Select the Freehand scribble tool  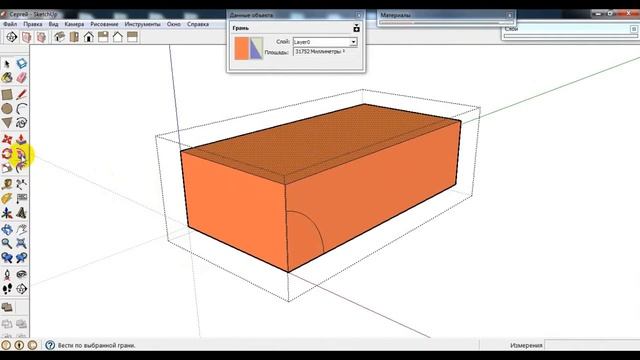click(22, 122)
